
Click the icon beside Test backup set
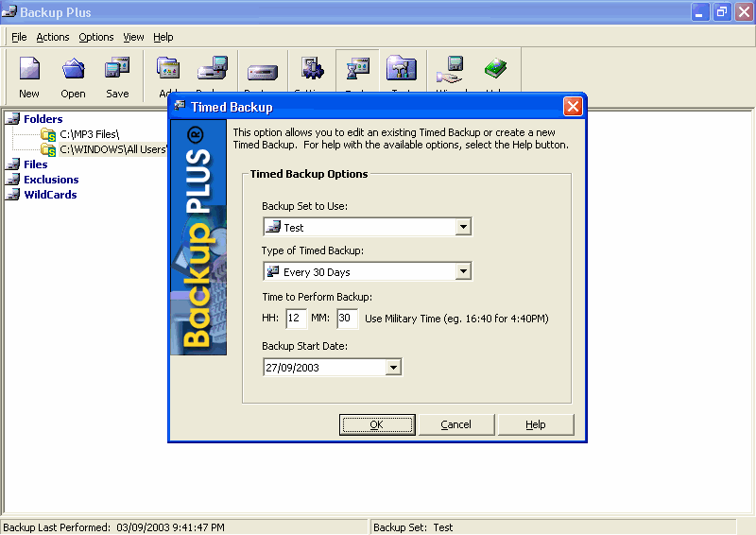click(273, 227)
